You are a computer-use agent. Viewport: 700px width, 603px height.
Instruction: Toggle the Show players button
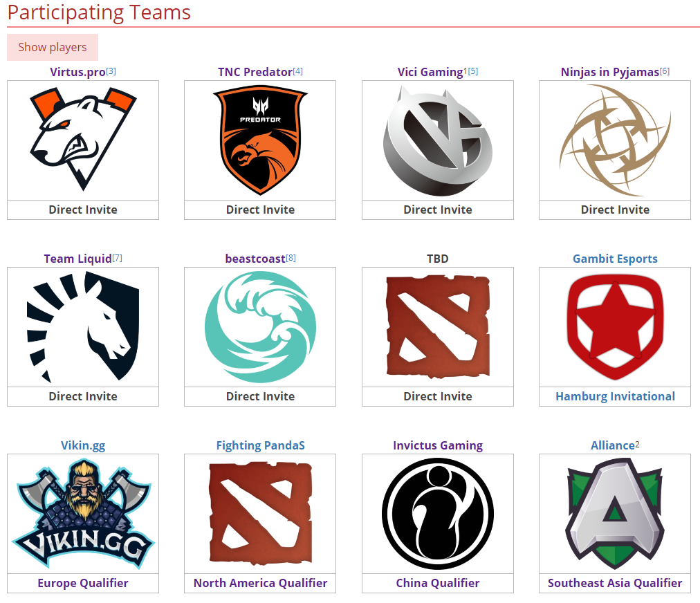click(53, 47)
